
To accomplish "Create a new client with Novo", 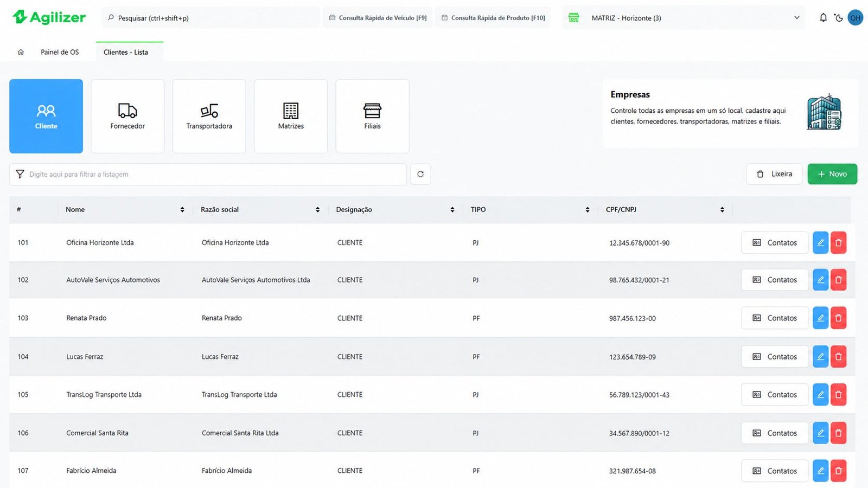I will pos(832,174).
